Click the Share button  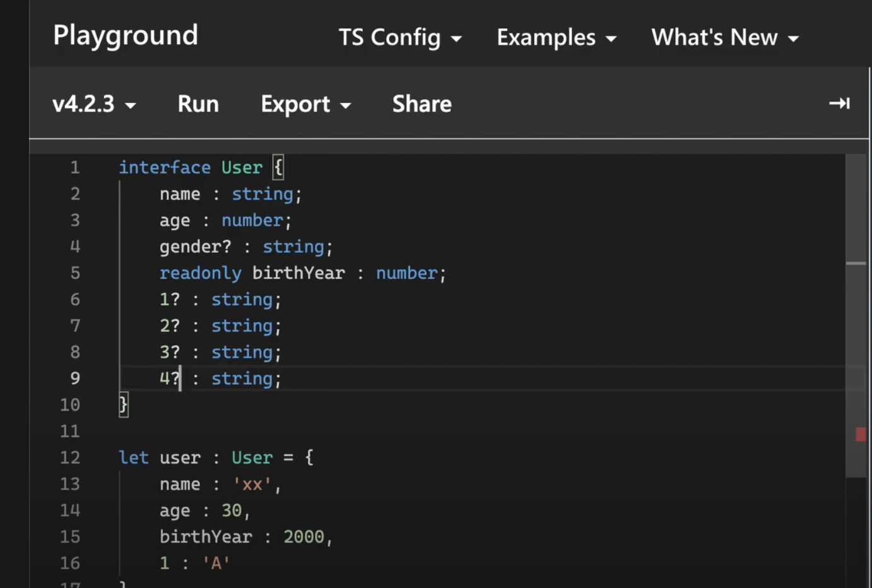[x=421, y=103]
